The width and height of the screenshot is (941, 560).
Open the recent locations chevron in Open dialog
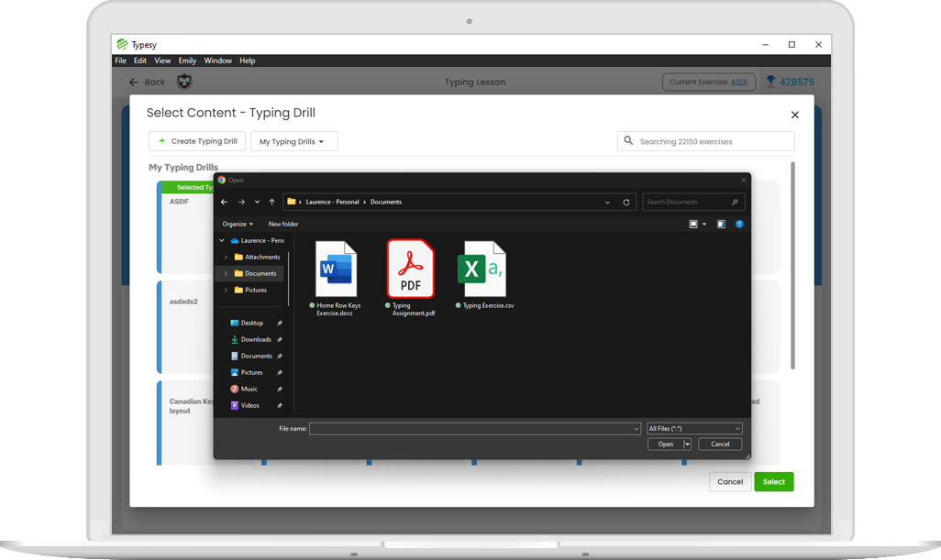tap(257, 202)
